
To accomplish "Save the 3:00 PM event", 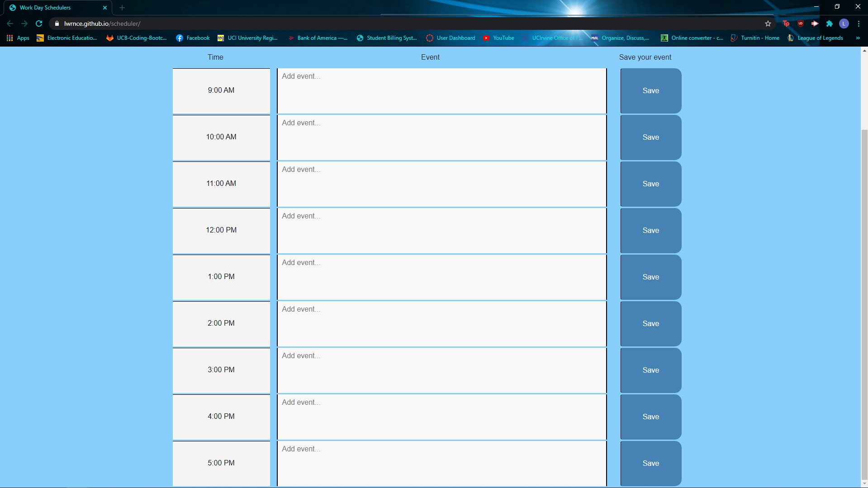I will 651,370.
